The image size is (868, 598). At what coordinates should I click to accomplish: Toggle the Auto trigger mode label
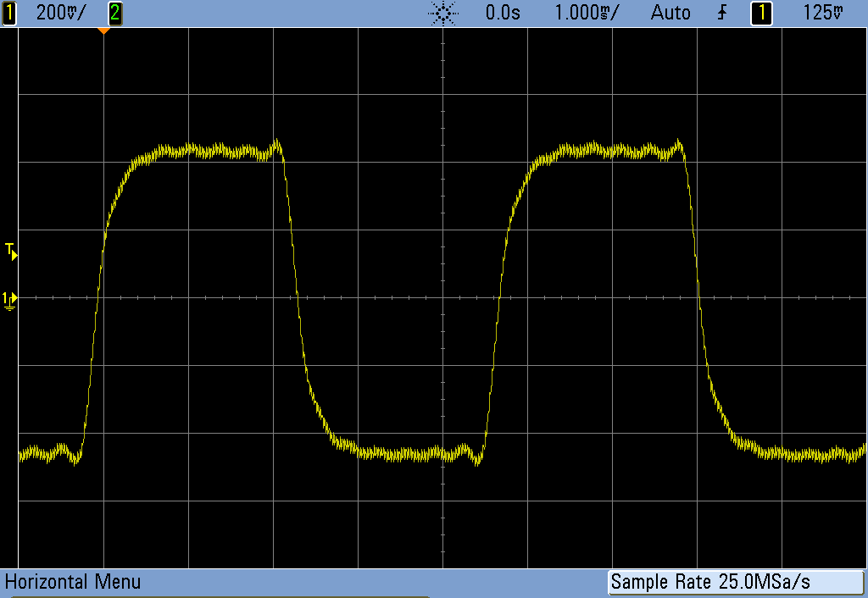[670, 13]
